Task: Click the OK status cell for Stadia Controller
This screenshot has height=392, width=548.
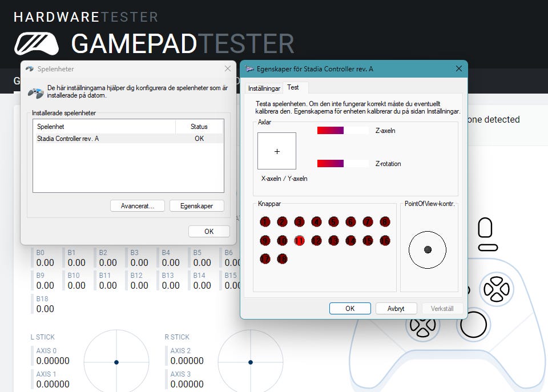Action: click(199, 138)
